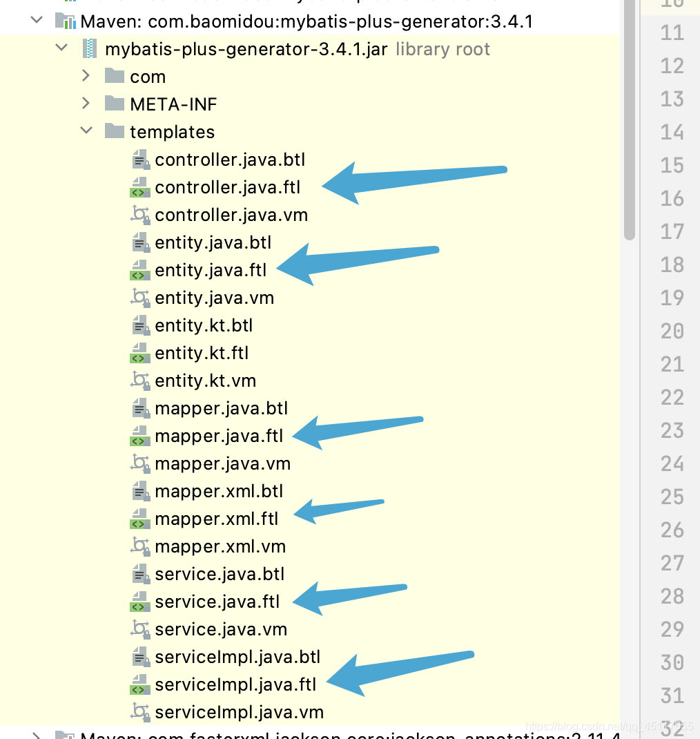This screenshot has width=700, height=739.
Task: Click the Velocity icon of controller.java.vm
Action: point(140,214)
